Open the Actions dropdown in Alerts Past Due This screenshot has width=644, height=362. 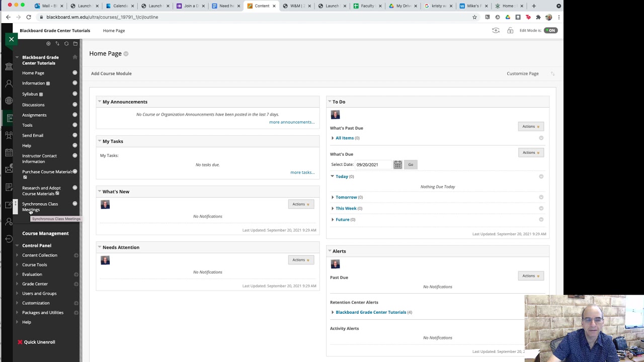click(531, 276)
